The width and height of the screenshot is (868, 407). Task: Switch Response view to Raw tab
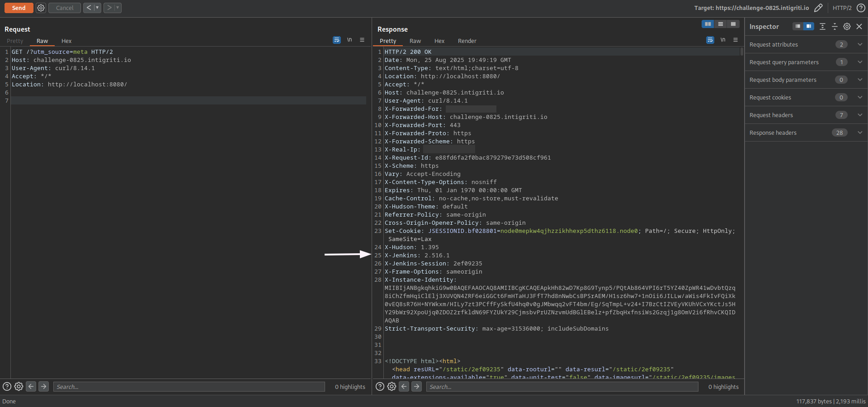pyautogui.click(x=415, y=41)
